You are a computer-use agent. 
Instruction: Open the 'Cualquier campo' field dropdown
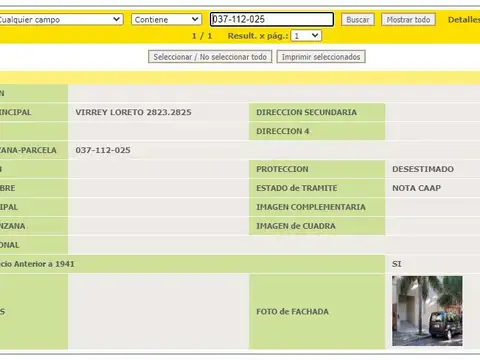pos(61,19)
